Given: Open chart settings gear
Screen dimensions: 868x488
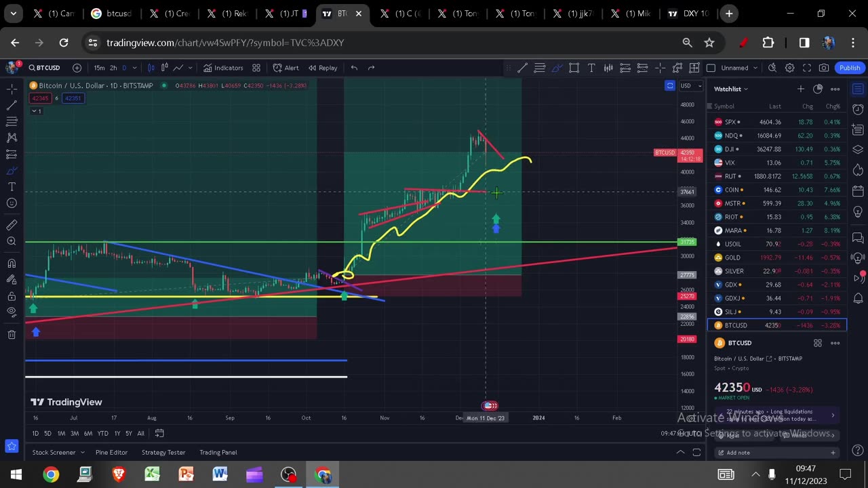Looking at the screenshot, I should [789, 68].
